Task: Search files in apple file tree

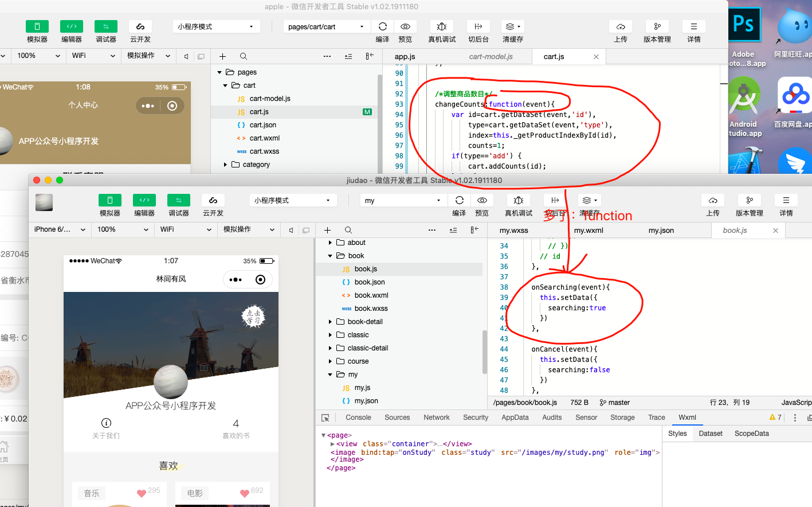Action: click(x=244, y=56)
